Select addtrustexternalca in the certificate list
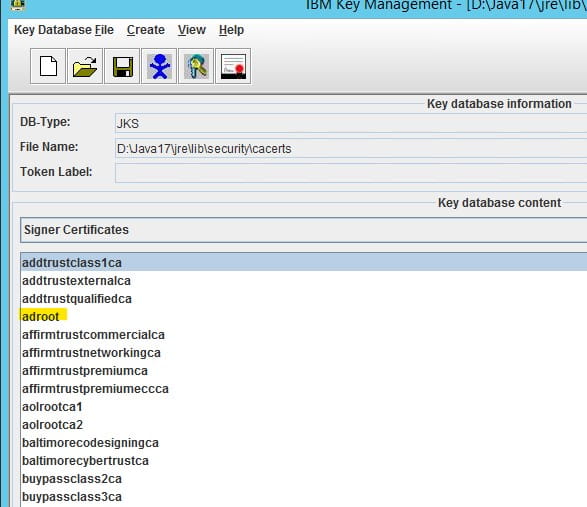The image size is (587, 507). pyautogui.click(x=76, y=281)
